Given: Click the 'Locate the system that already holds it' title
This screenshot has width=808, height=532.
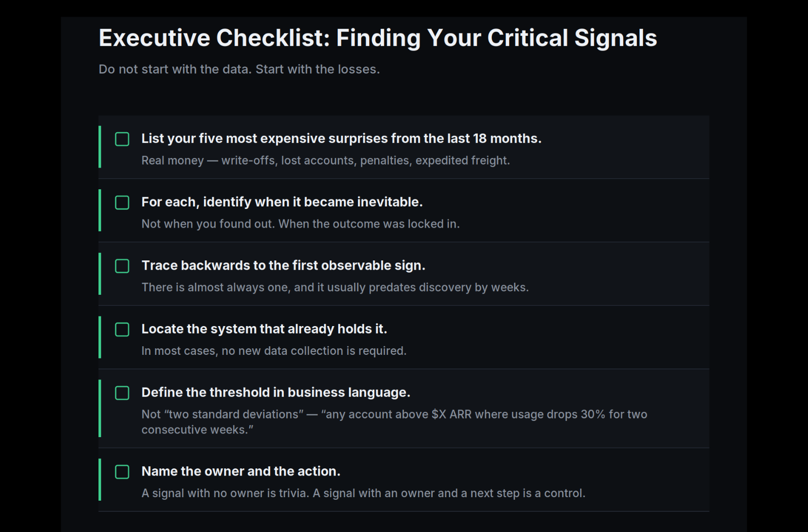Looking at the screenshot, I should point(264,329).
